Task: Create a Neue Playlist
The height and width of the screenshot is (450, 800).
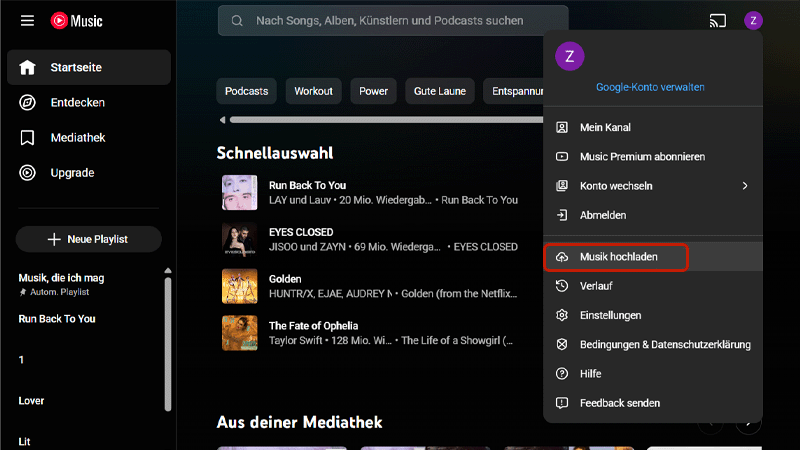Action: coord(89,239)
